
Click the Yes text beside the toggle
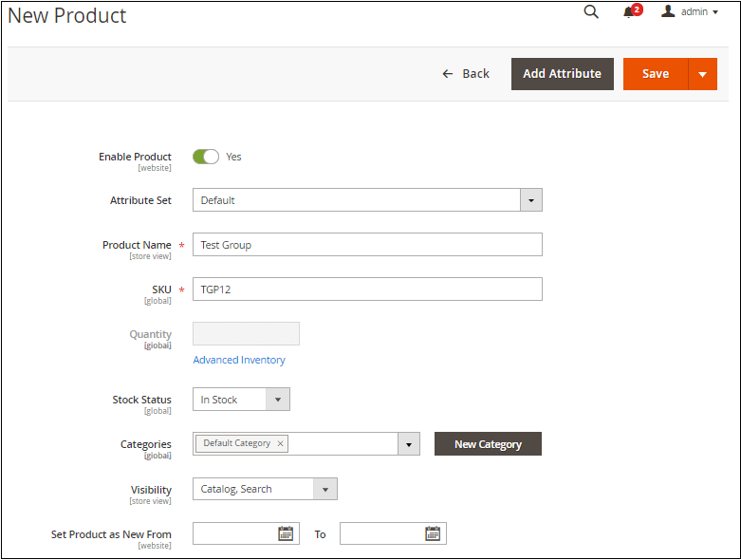pos(233,157)
